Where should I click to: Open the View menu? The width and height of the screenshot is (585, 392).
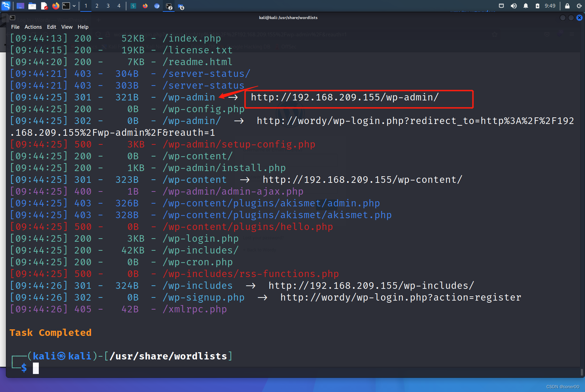click(x=67, y=27)
